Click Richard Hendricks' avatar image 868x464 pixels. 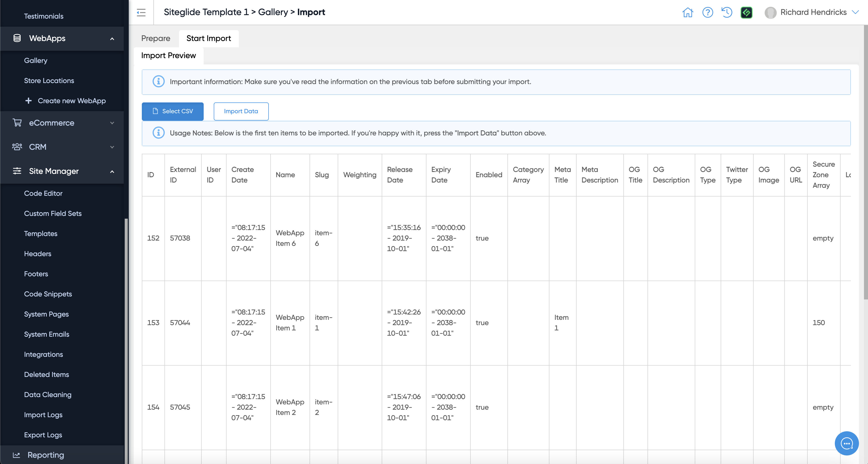point(770,13)
